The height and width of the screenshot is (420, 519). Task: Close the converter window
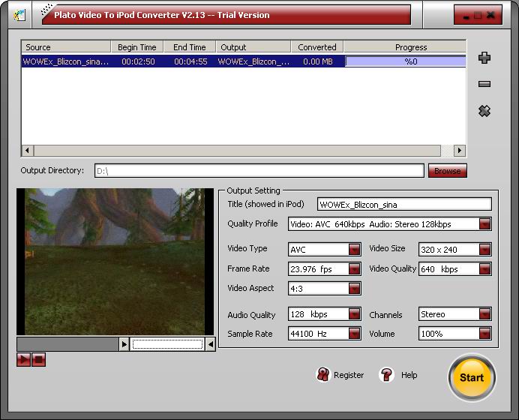pyautogui.click(x=490, y=15)
